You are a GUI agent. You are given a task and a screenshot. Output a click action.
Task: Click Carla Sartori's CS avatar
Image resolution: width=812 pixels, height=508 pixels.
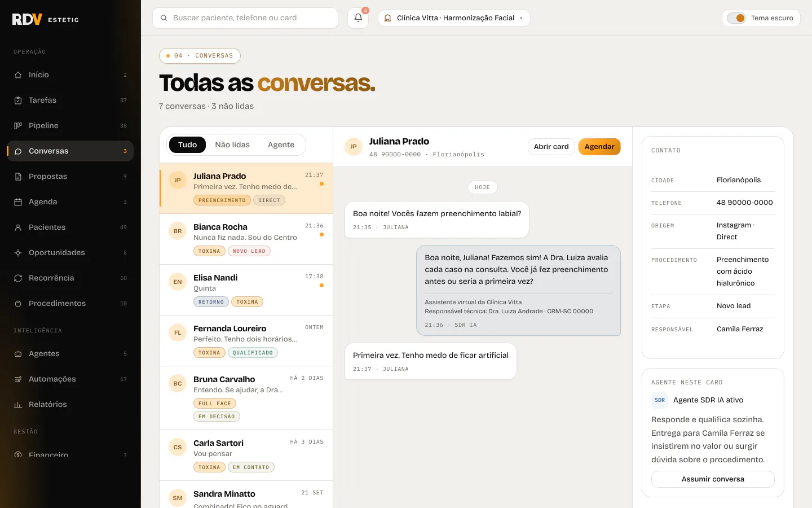tap(178, 447)
